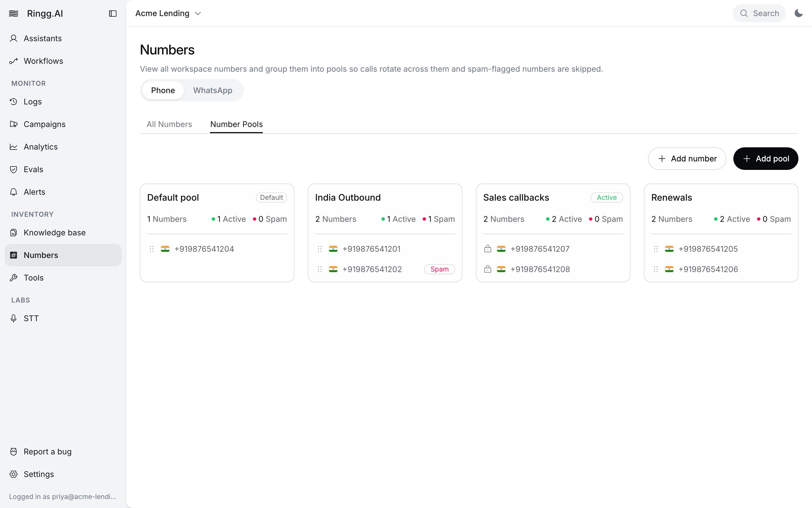The width and height of the screenshot is (812, 508).
Task: Click the logged-in user email text
Action: (63, 497)
